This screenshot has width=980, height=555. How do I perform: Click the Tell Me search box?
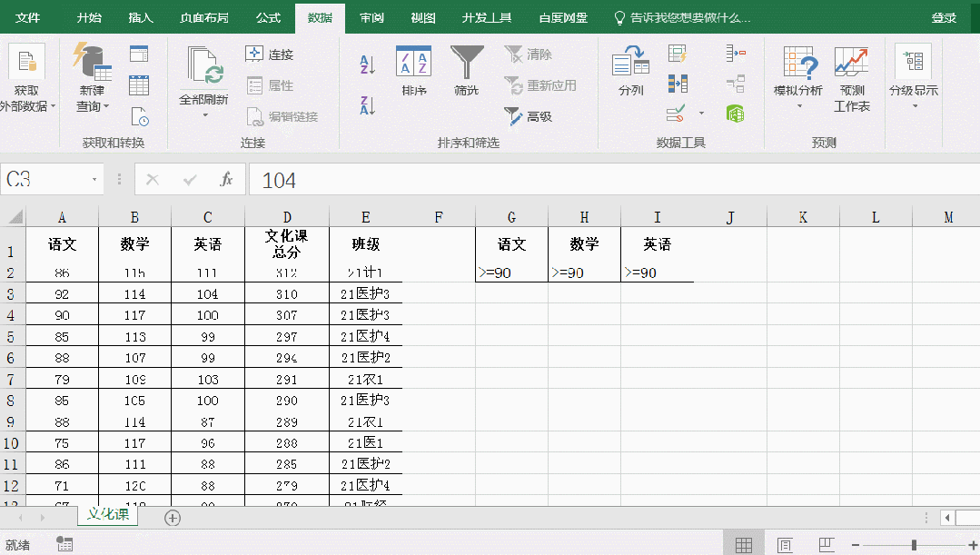(x=682, y=17)
